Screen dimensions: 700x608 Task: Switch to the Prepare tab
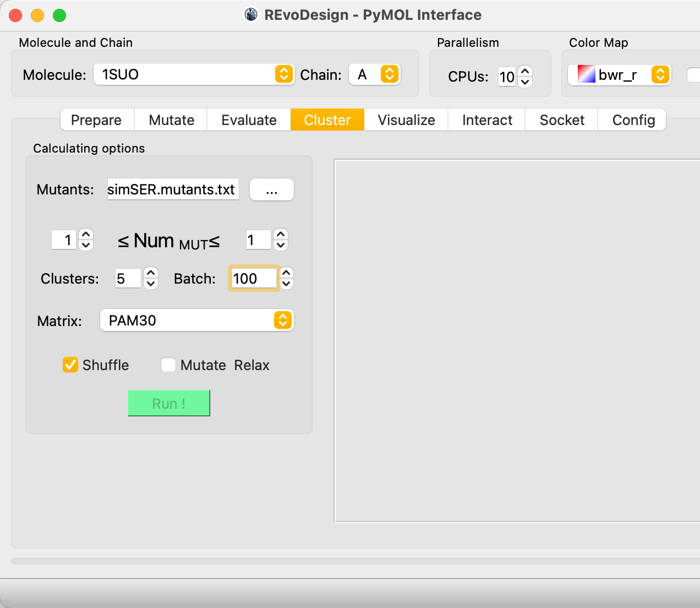pos(96,120)
